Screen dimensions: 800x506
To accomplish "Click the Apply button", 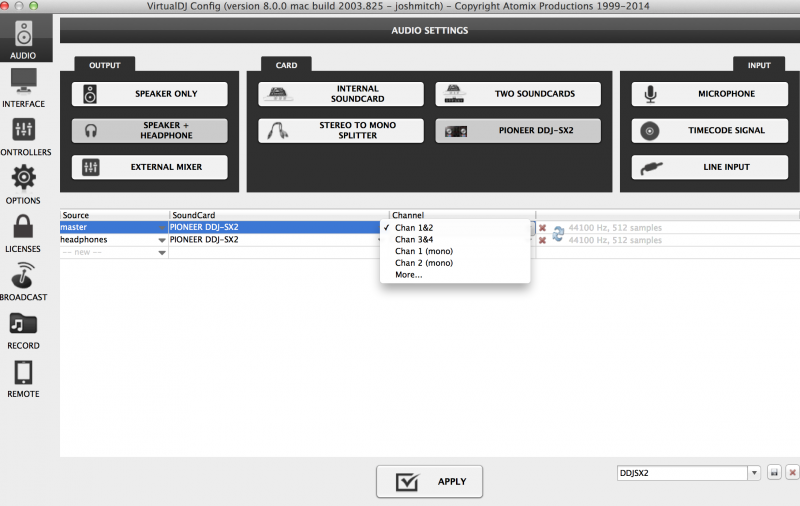I will pos(429,481).
